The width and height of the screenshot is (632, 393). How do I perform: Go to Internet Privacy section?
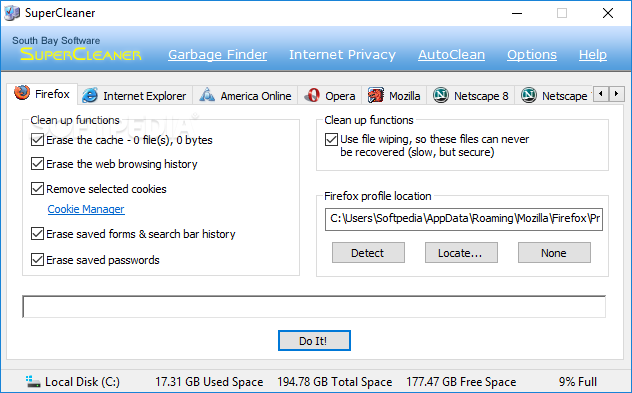pyautogui.click(x=342, y=54)
